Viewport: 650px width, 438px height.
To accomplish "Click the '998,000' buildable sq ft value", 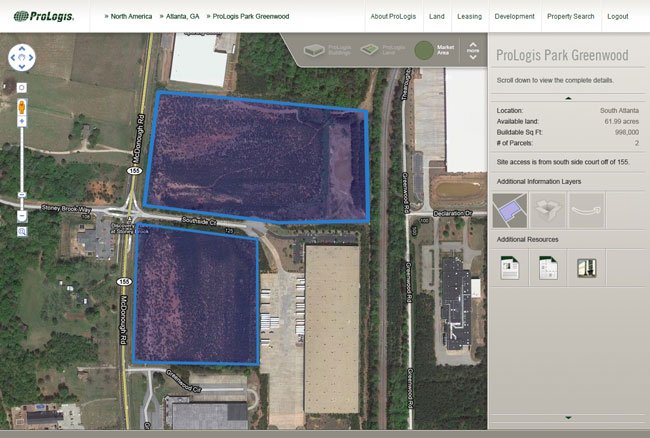I will click(x=627, y=132).
